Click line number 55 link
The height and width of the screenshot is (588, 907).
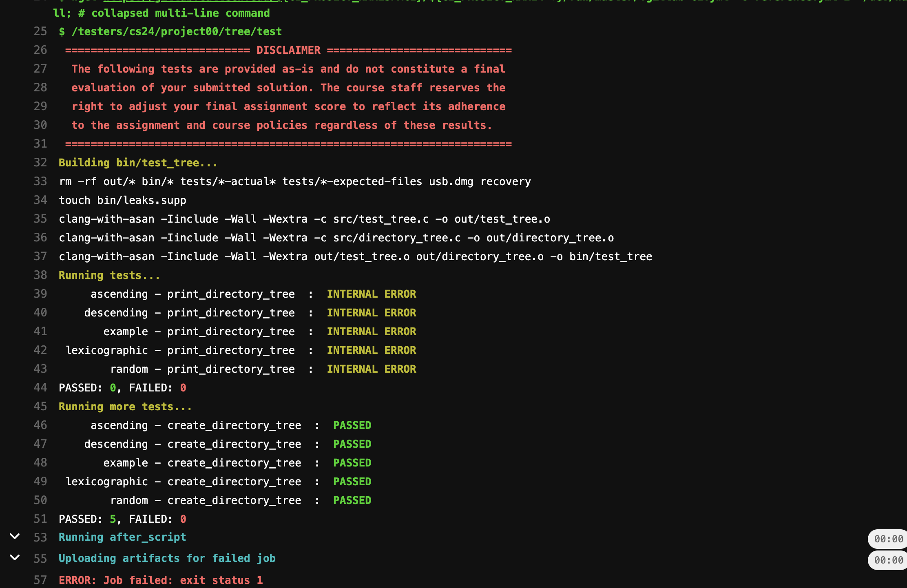pyautogui.click(x=40, y=559)
